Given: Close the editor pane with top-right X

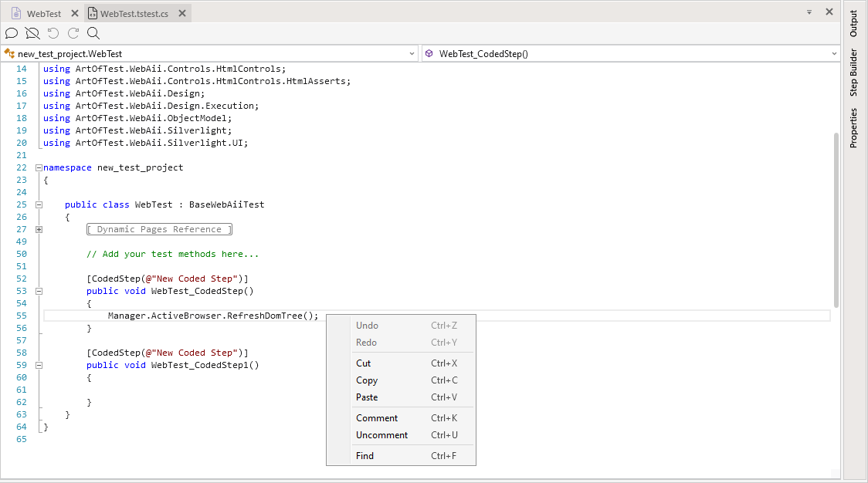Looking at the screenshot, I should coord(829,12).
